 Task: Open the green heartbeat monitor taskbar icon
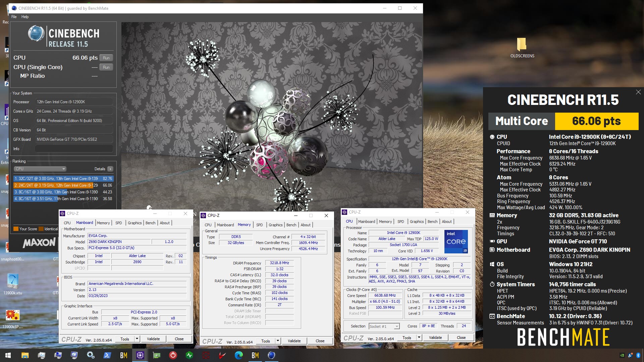coord(189,355)
